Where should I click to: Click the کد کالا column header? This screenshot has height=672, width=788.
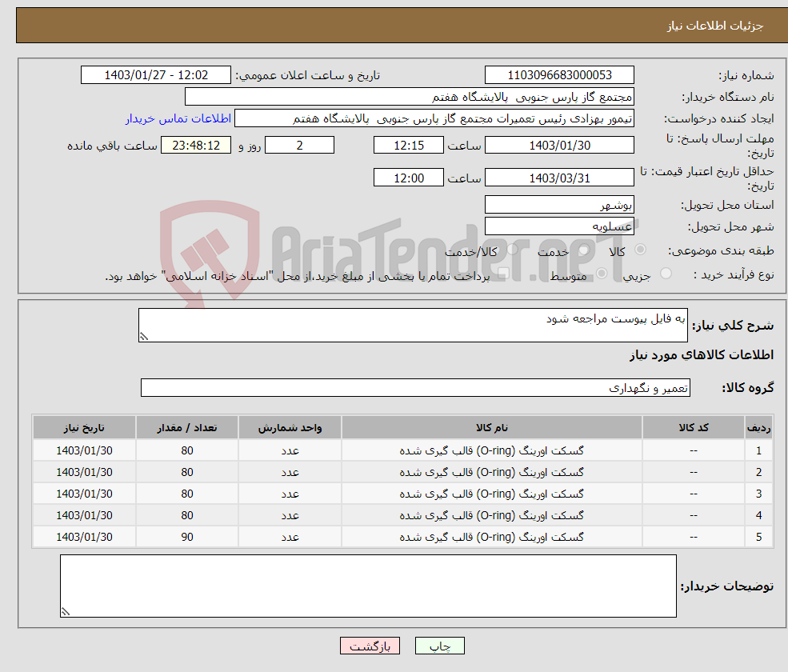coord(694,428)
